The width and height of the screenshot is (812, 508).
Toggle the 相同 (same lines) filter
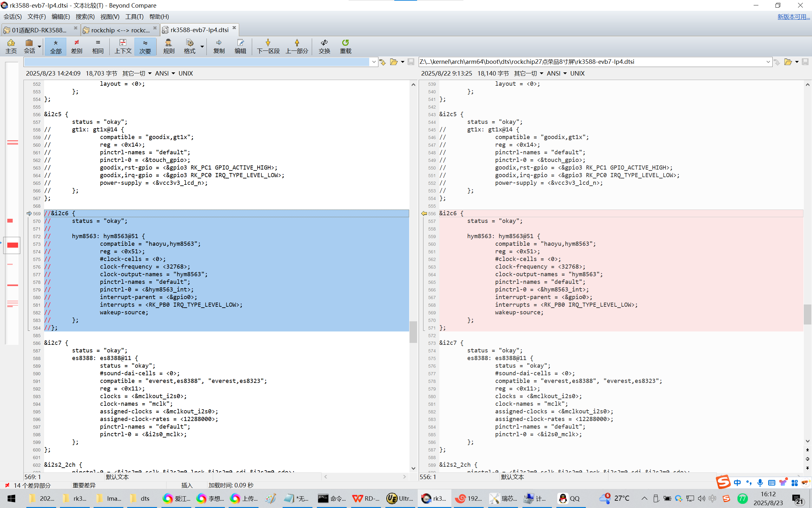98,46
